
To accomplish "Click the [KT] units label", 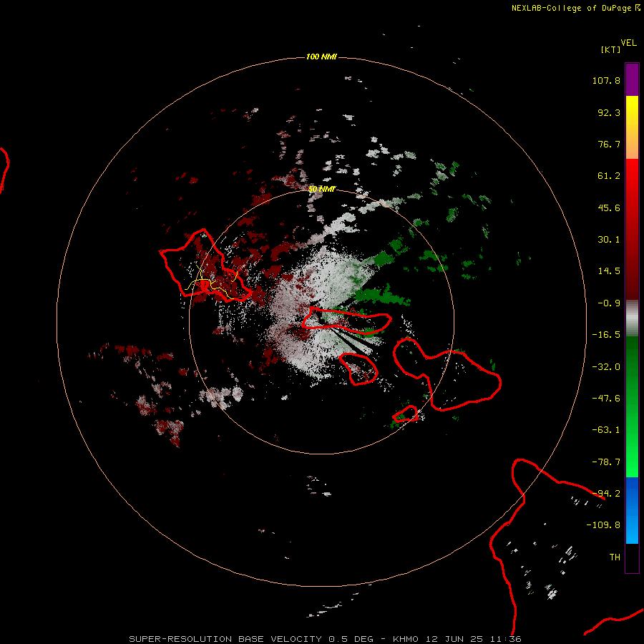I will coord(610,49).
